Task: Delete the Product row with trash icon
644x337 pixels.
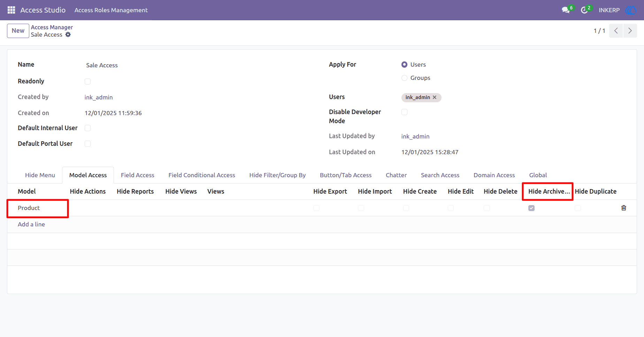Action: coord(624,208)
